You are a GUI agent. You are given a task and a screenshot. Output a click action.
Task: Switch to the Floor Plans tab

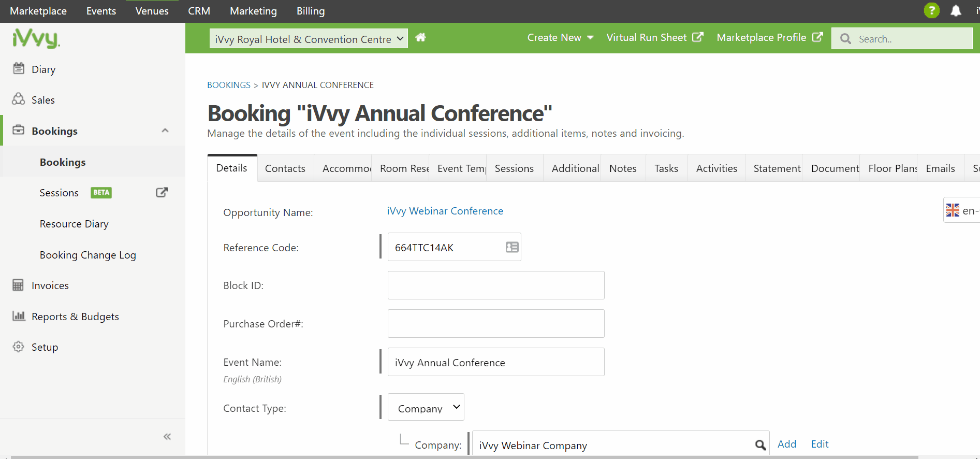889,168
